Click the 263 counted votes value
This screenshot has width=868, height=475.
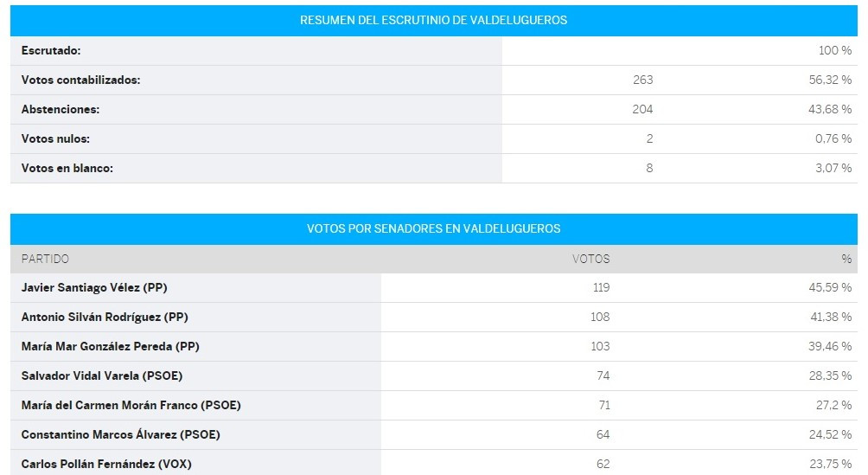[x=642, y=80]
